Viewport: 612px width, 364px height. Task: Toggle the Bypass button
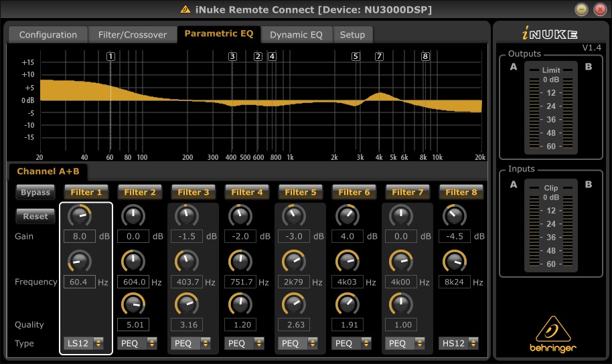[35, 192]
